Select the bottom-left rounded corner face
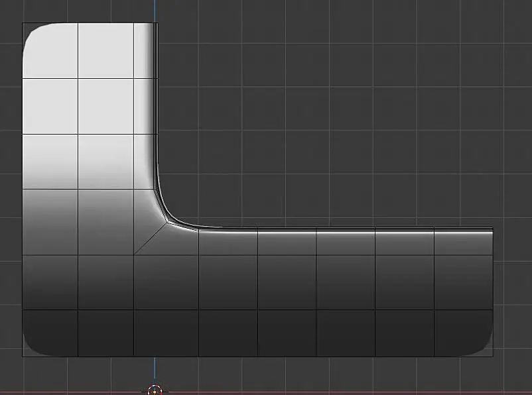532x395 pixels. (50, 333)
